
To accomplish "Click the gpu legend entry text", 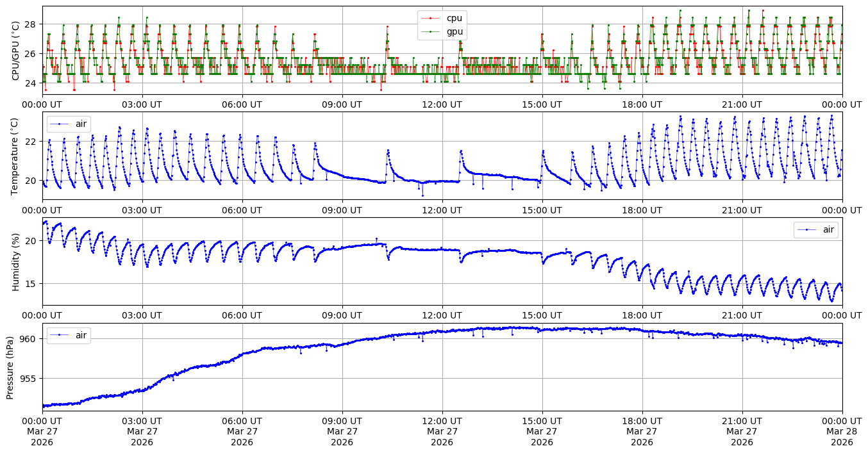I will pos(454,31).
